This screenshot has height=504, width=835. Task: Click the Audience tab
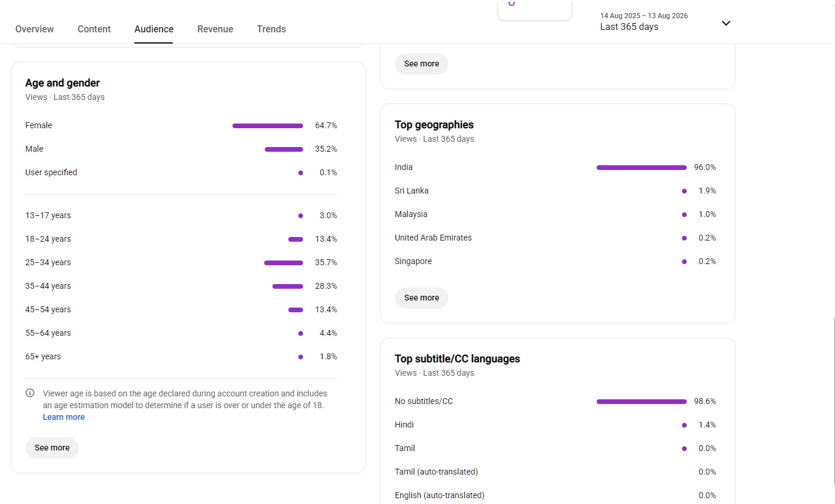[x=154, y=29]
